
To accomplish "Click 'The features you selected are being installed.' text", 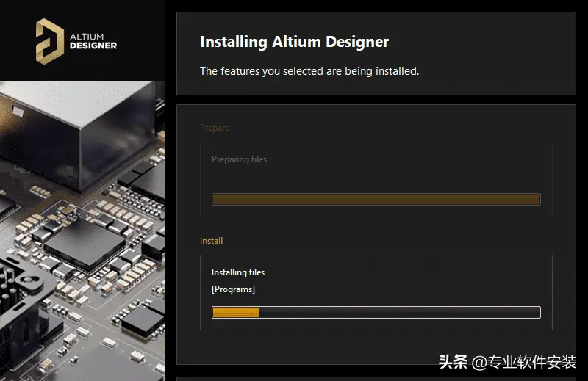I will coord(309,70).
